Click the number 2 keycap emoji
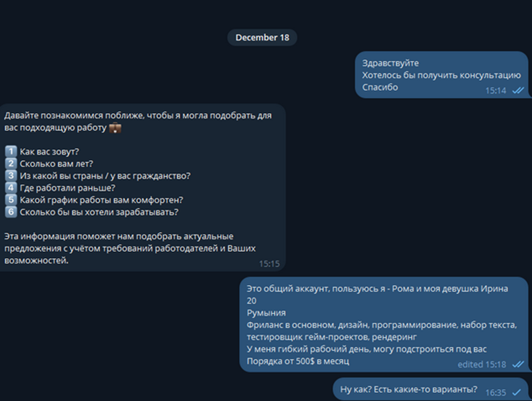This screenshot has width=532, height=401. (x=11, y=164)
